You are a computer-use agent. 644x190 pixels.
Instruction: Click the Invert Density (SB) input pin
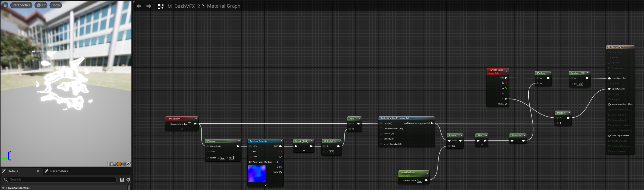381,144
